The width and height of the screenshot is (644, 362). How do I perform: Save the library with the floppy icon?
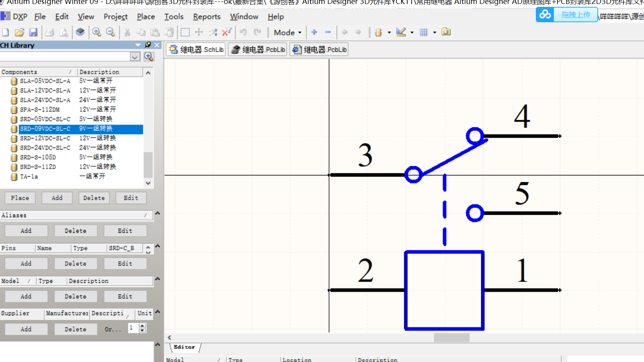(33, 32)
